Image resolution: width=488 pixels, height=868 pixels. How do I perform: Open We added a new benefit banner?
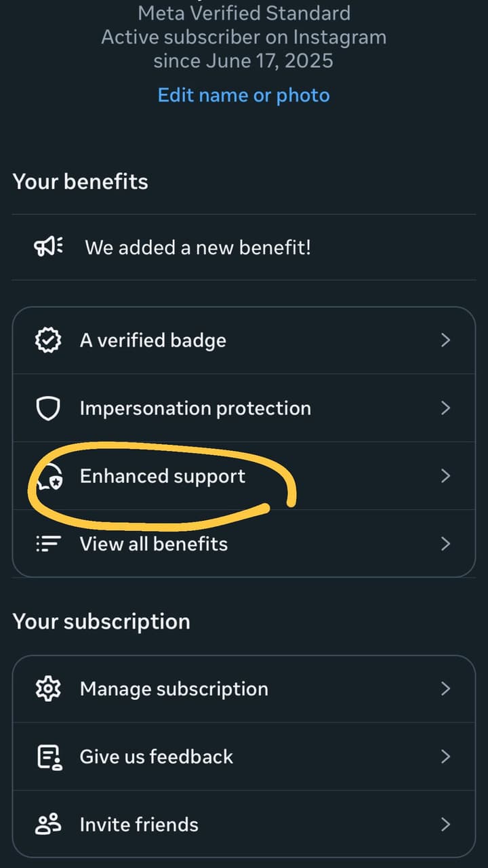click(x=244, y=248)
